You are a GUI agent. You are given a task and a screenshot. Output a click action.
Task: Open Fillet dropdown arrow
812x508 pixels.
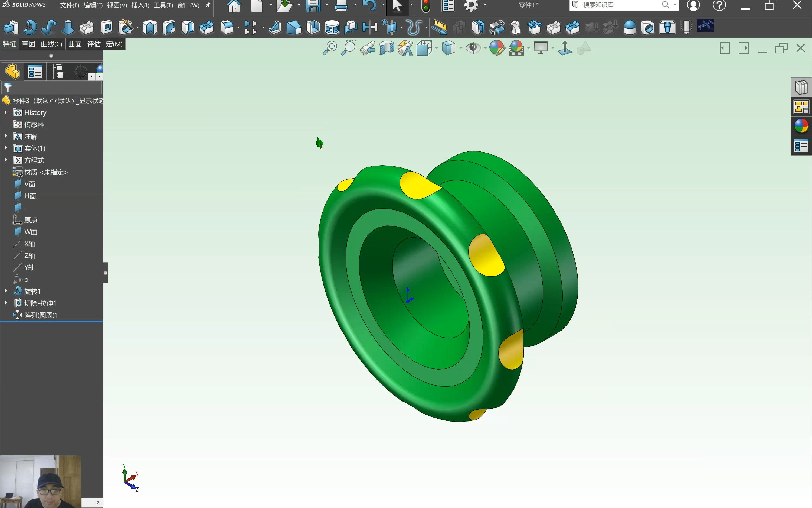point(238,28)
